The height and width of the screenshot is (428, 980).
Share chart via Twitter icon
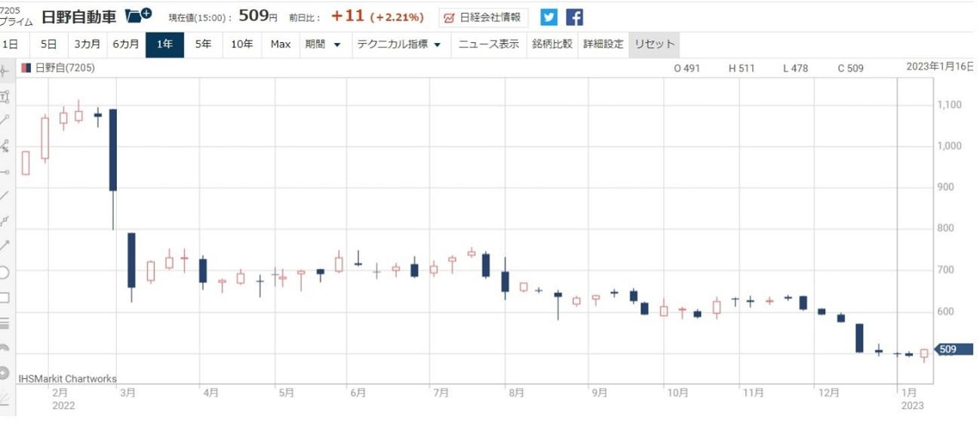(x=549, y=17)
